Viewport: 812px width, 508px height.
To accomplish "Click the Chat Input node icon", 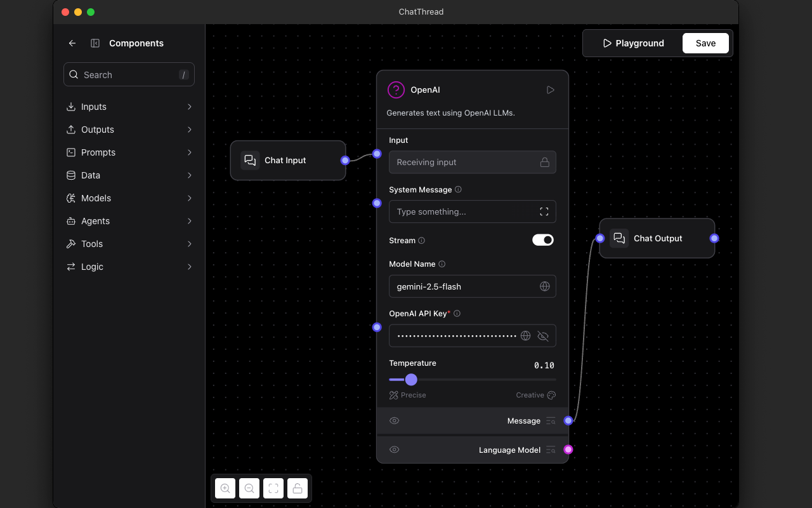I will (x=250, y=160).
